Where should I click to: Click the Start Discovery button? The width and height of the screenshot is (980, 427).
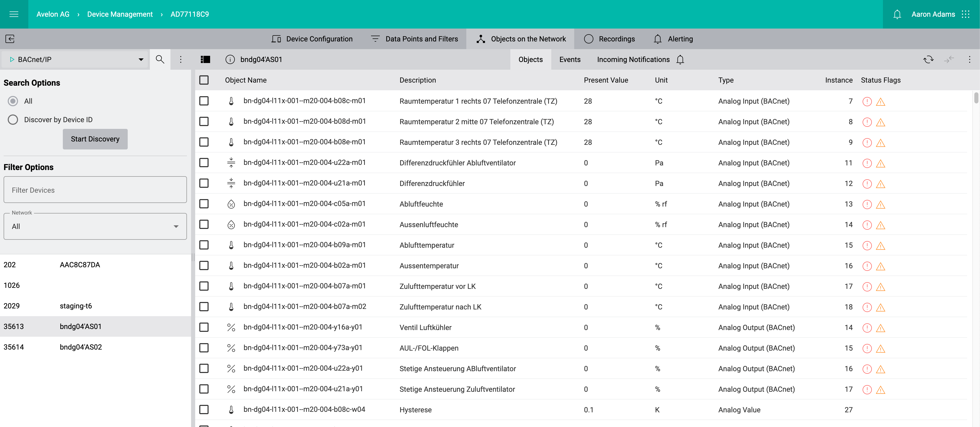pos(95,139)
